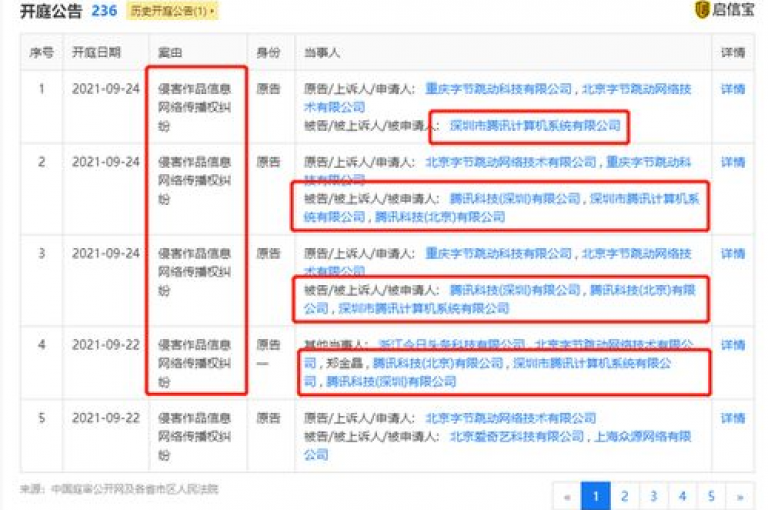Open 郑金晶 link in row 4
Image resolution: width=768 pixels, height=510 pixels.
pos(344,364)
